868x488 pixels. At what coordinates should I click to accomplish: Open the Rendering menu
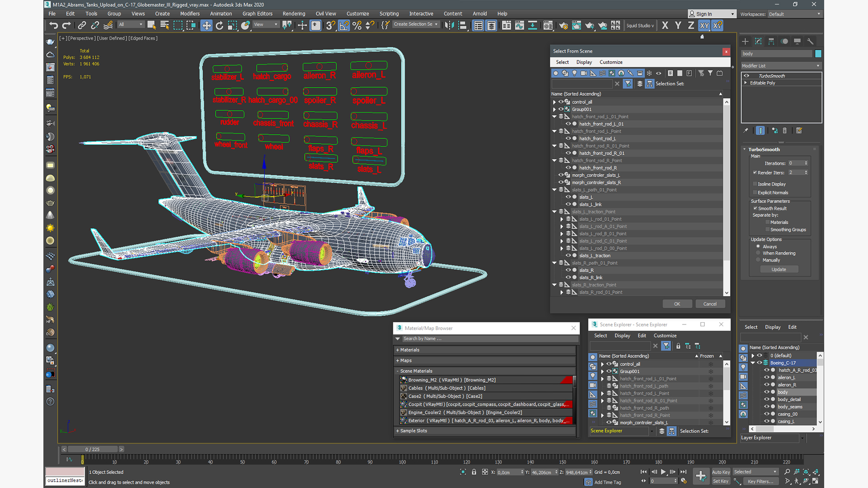(294, 14)
